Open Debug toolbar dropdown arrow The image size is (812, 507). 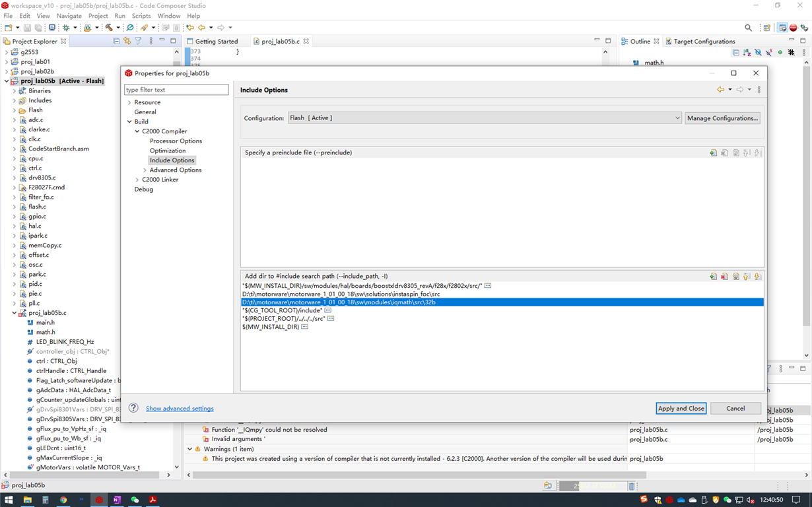(75, 28)
